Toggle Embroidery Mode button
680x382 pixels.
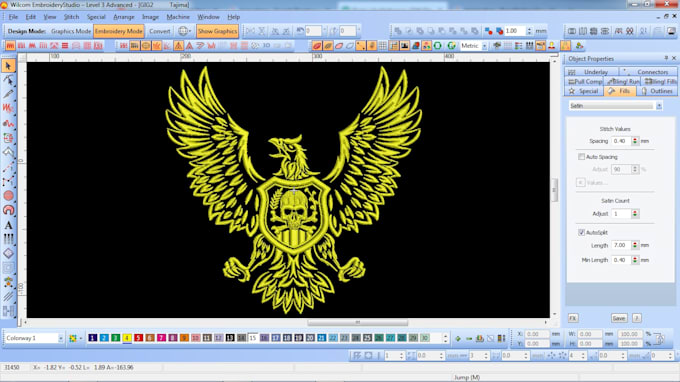point(119,31)
